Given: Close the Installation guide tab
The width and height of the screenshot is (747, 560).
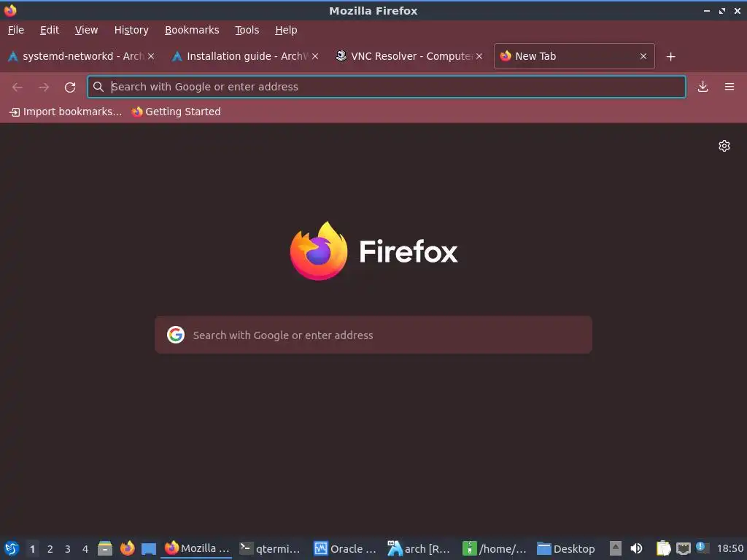Looking at the screenshot, I should tap(315, 56).
